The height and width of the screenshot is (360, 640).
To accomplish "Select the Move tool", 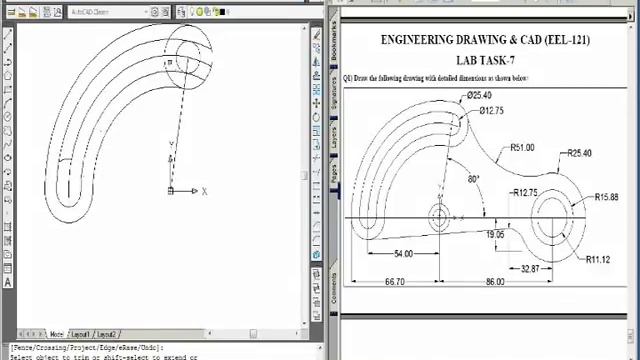I will (x=316, y=104).
